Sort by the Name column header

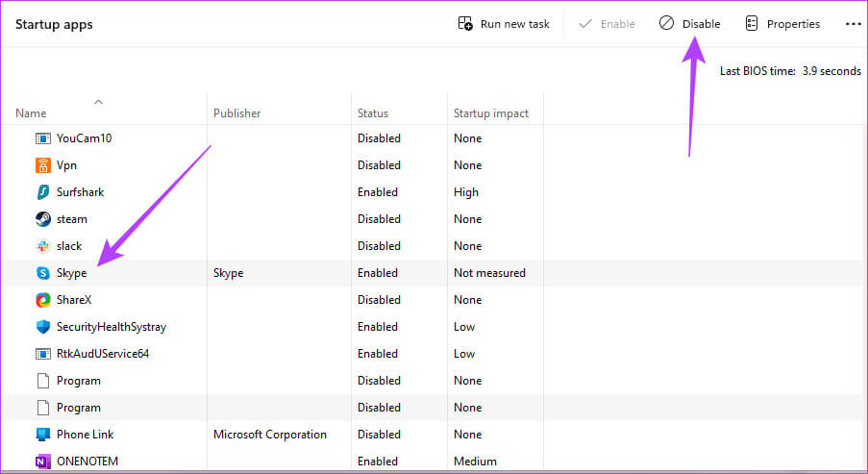tap(31, 112)
